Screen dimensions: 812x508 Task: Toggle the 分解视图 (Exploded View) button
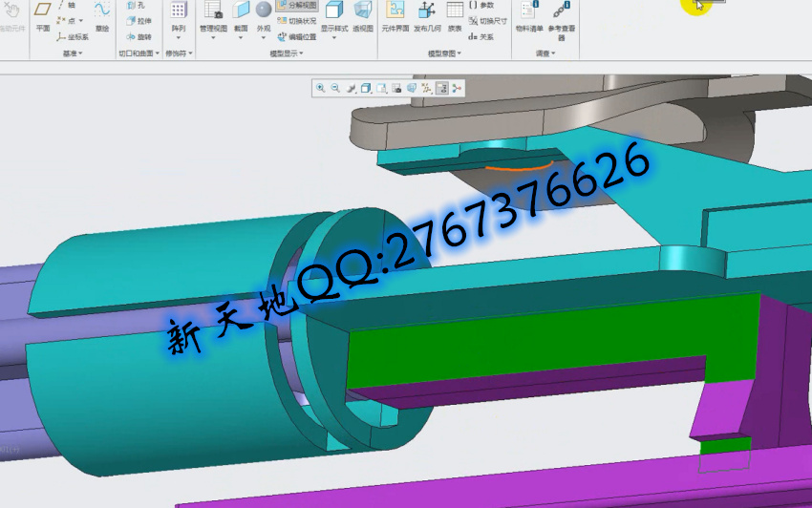[x=297, y=5]
